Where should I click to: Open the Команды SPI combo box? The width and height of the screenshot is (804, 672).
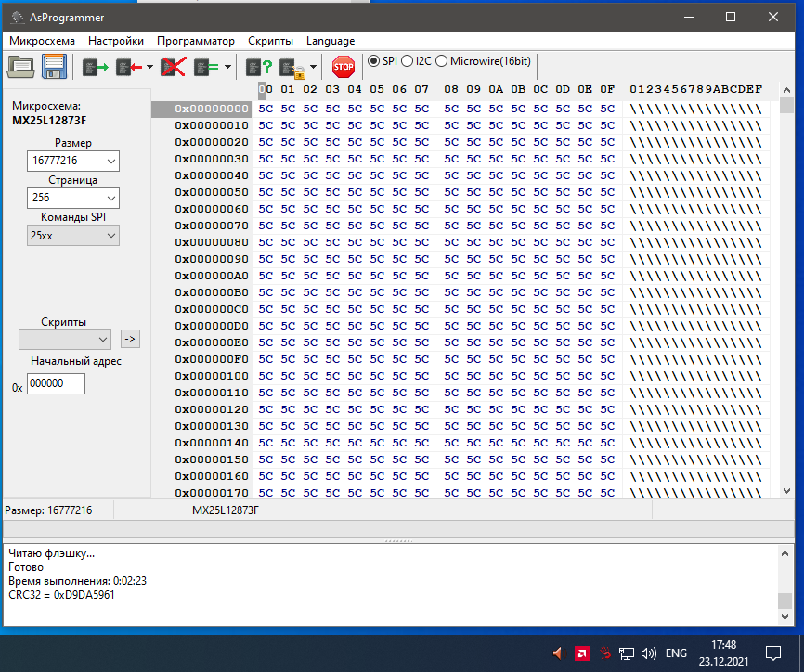[73, 236]
